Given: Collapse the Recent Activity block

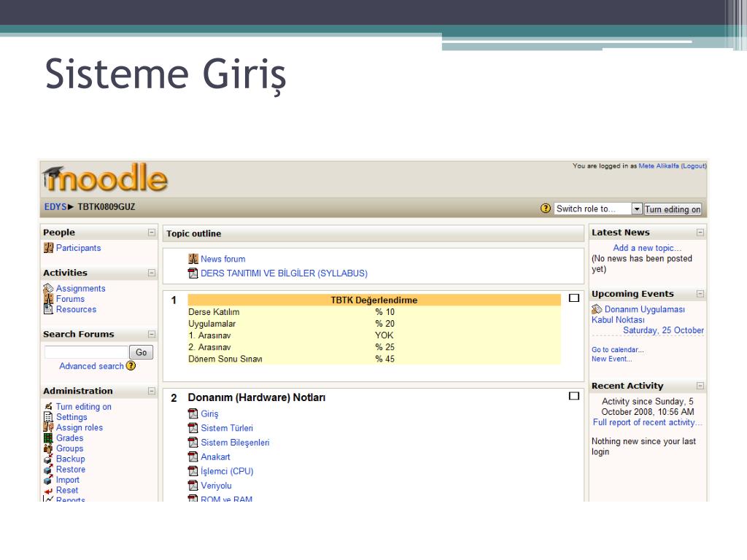Looking at the screenshot, I should point(700,386).
